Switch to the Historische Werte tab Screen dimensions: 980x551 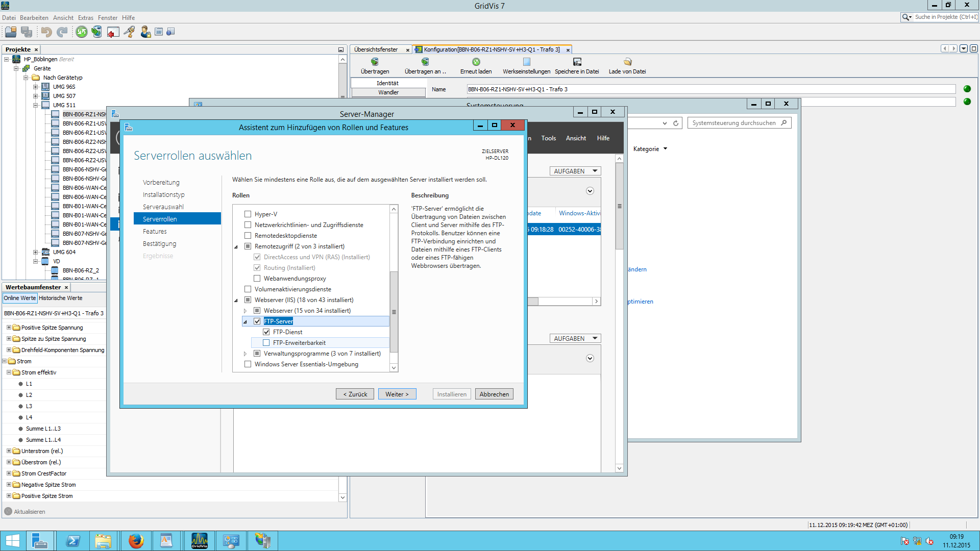[60, 298]
